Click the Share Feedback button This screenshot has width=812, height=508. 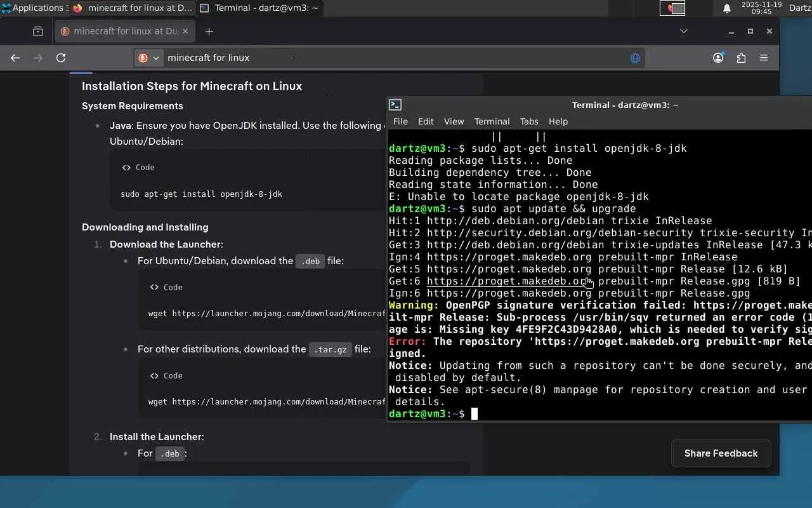point(721,453)
